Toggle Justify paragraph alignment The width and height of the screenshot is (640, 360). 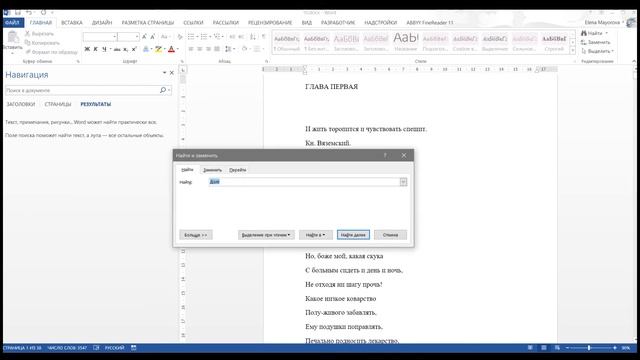(x=217, y=49)
